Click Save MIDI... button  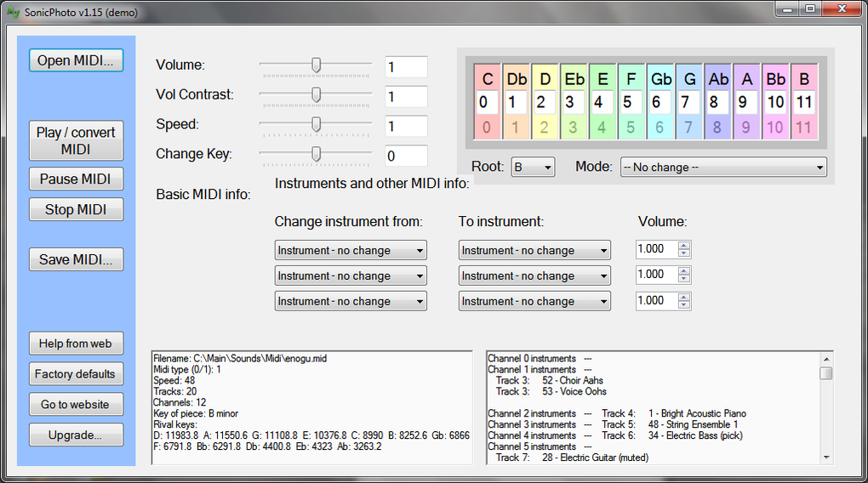(x=76, y=259)
